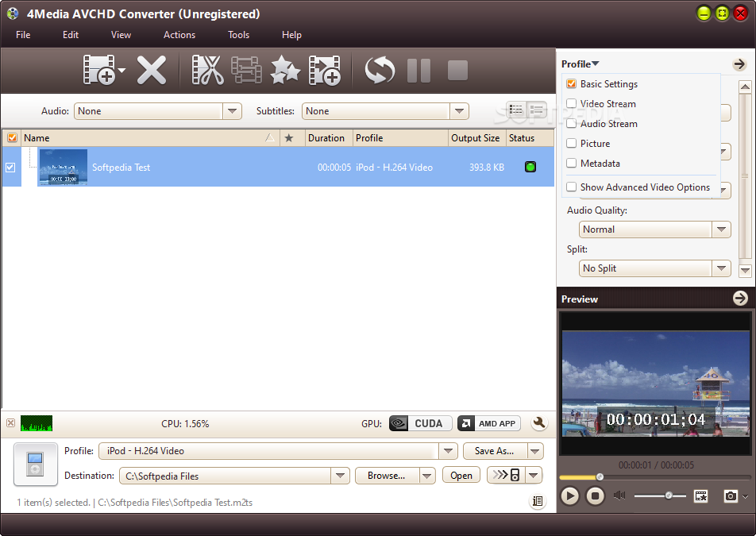Image resolution: width=756 pixels, height=536 pixels.
Task: Collapse the Preview panel with its arrow icon
Action: [740, 299]
